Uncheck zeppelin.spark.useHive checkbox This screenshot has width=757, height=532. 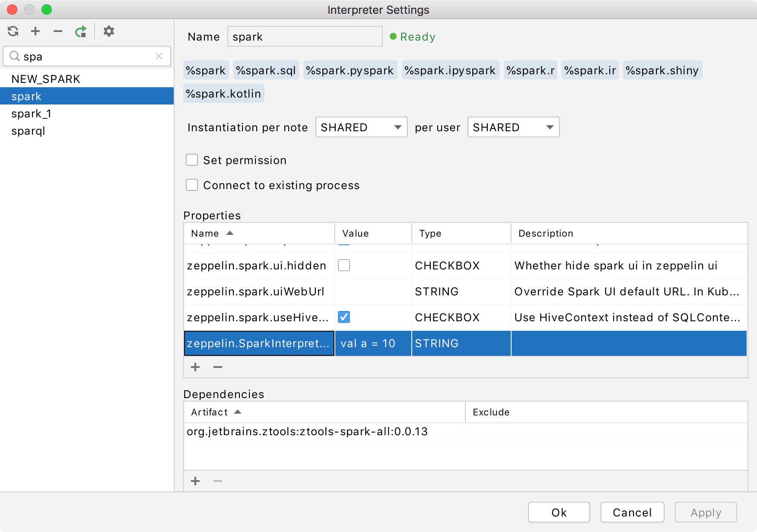(x=344, y=317)
